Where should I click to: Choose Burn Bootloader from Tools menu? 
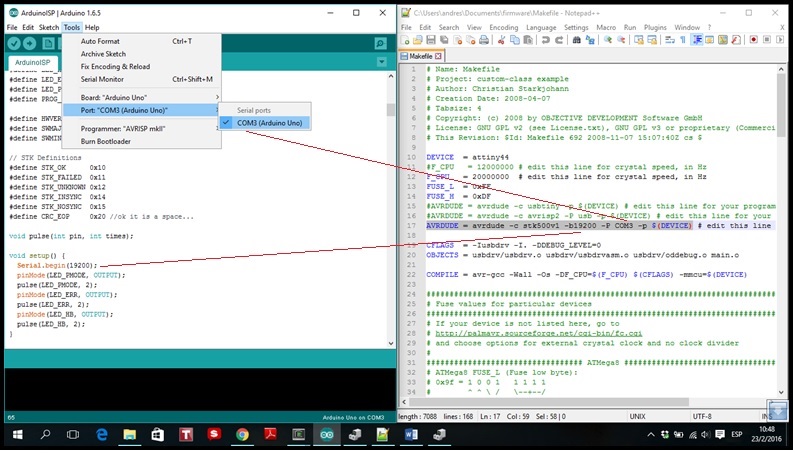pos(142,142)
